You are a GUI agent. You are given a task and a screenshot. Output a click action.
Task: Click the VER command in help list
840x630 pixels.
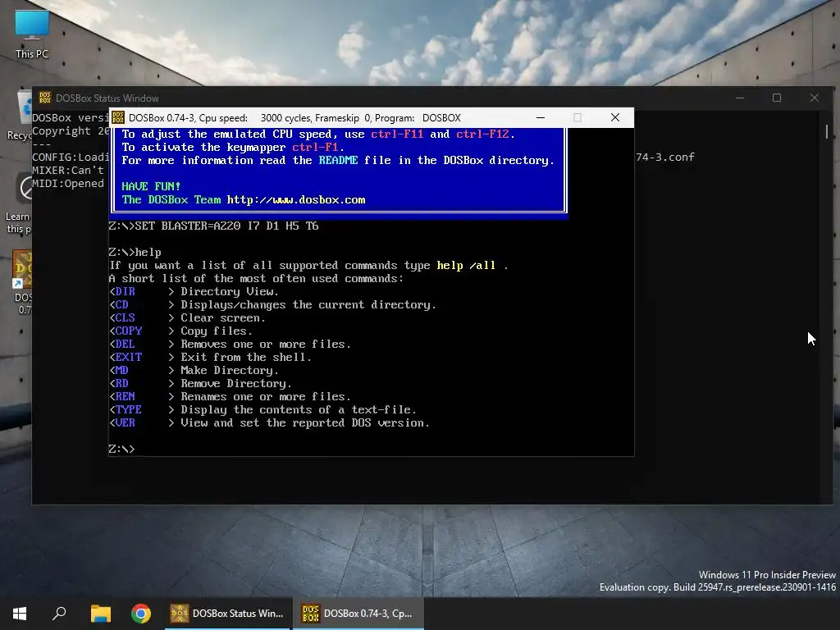125,422
